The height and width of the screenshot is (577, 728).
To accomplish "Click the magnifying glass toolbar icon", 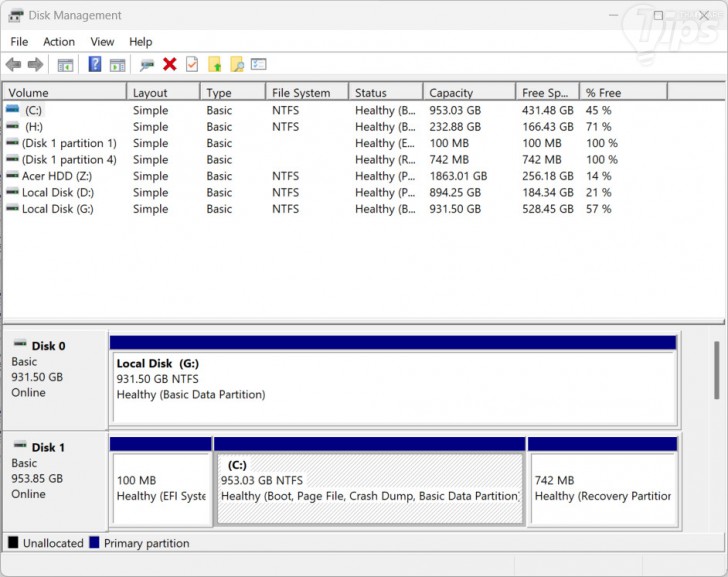I will [237, 65].
